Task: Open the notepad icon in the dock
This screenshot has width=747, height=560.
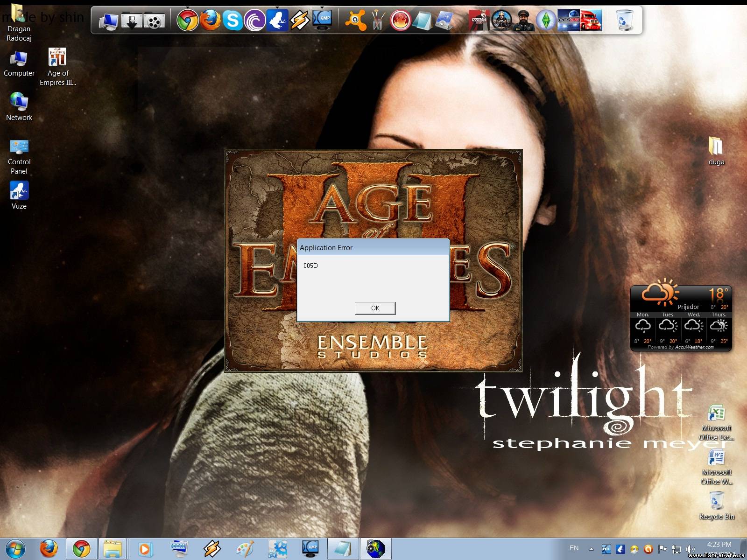Action: [423, 21]
